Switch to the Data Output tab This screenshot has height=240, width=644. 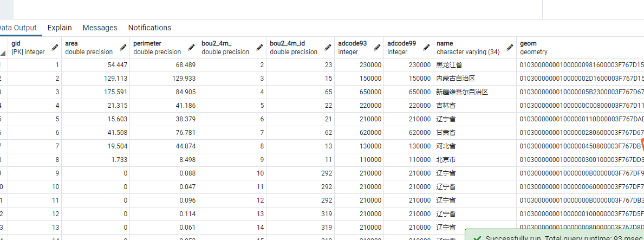tap(18, 28)
